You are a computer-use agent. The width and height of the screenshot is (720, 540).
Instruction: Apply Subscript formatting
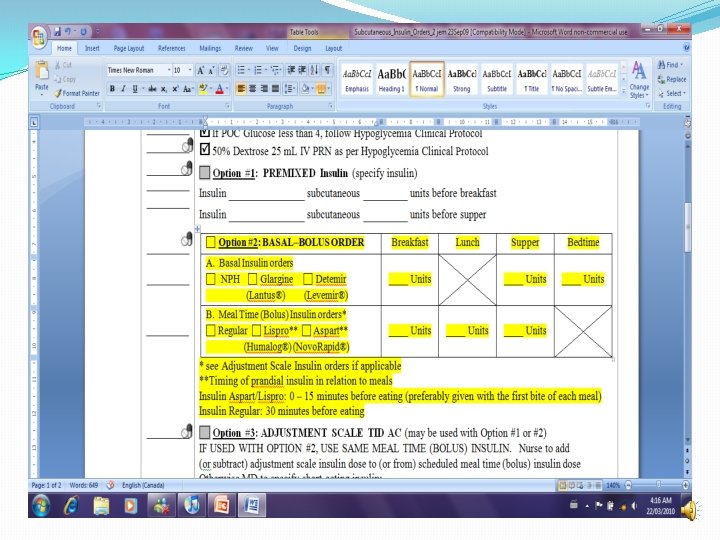click(163, 89)
